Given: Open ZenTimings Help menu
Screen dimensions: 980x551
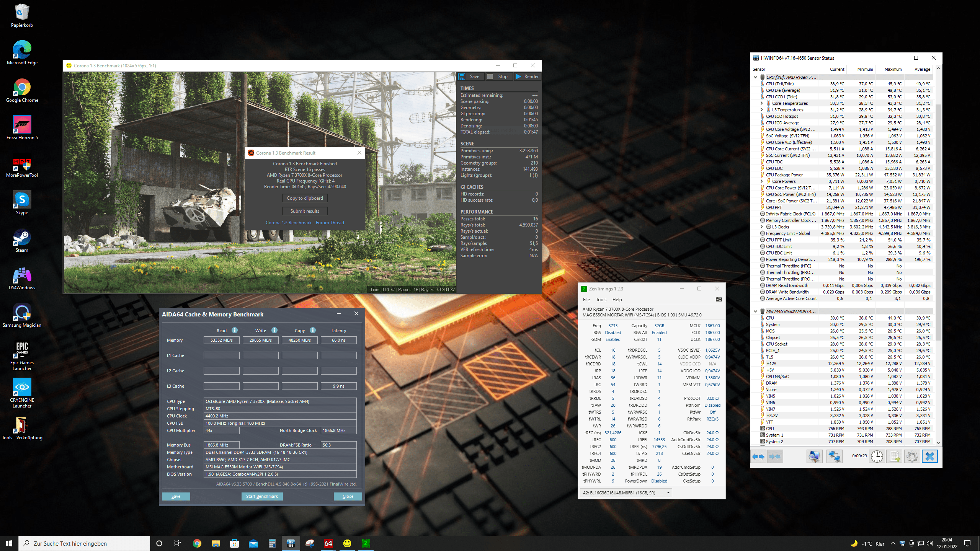Looking at the screenshot, I should 617,300.
